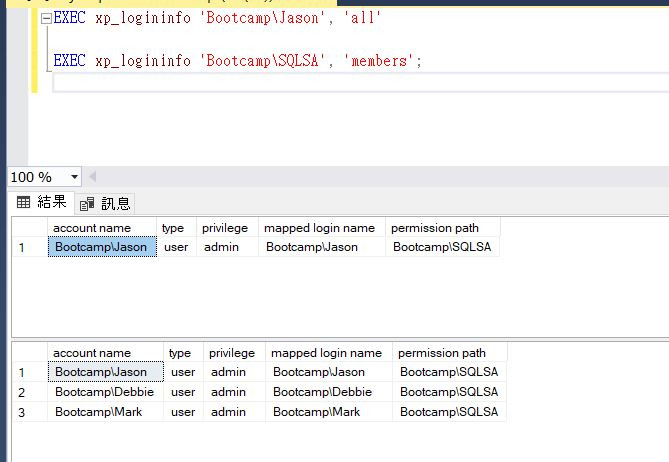Click mapped login name Bootcamp\Mark cell
This screenshot has width=669, height=462.
pyautogui.click(x=329, y=412)
